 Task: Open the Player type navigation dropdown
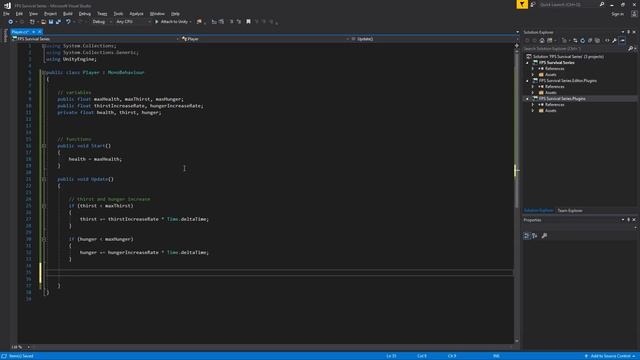pos(265,39)
